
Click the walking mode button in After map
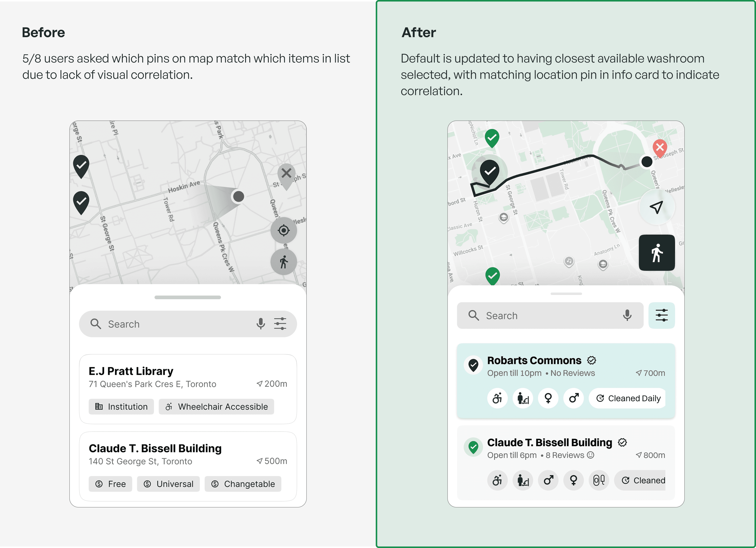click(x=656, y=253)
